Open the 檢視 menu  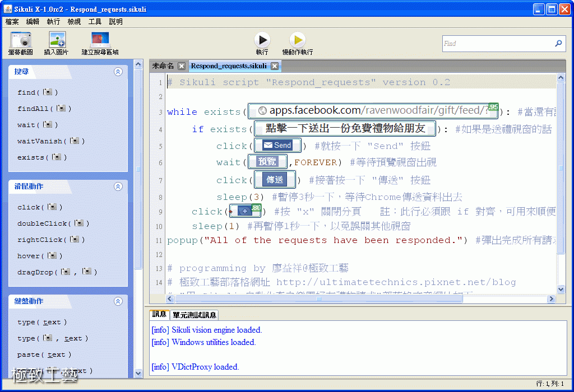click(75, 22)
